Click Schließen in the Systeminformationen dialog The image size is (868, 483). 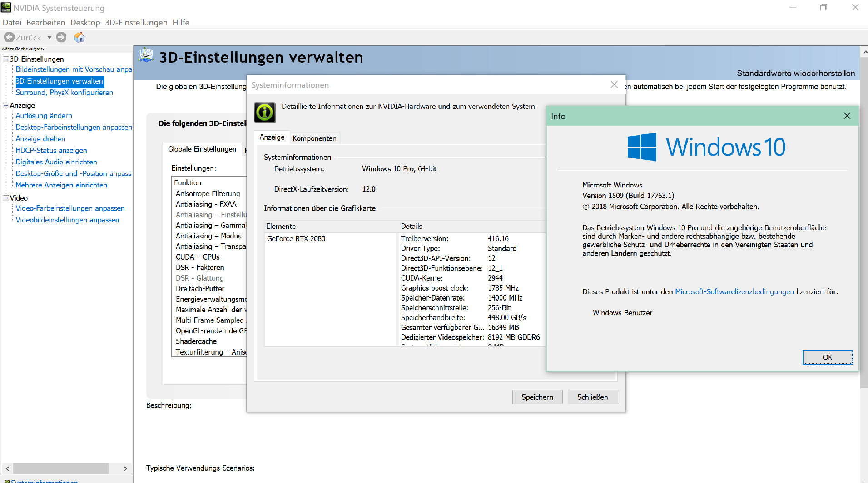(592, 397)
